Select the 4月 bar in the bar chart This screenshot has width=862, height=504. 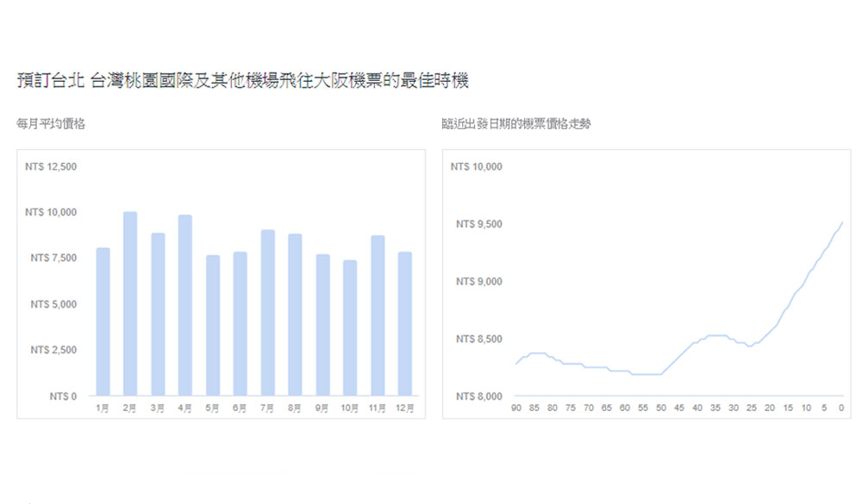tap(185, 305)
